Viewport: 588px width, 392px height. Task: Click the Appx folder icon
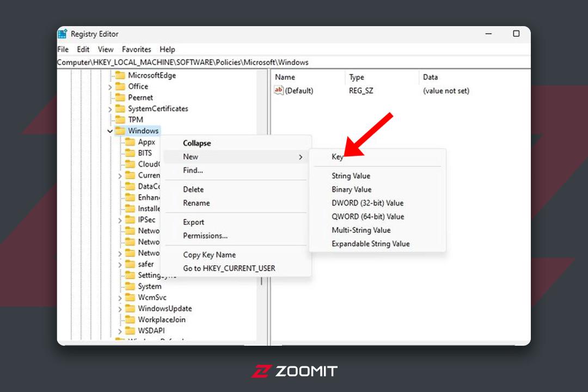[130, 142]
